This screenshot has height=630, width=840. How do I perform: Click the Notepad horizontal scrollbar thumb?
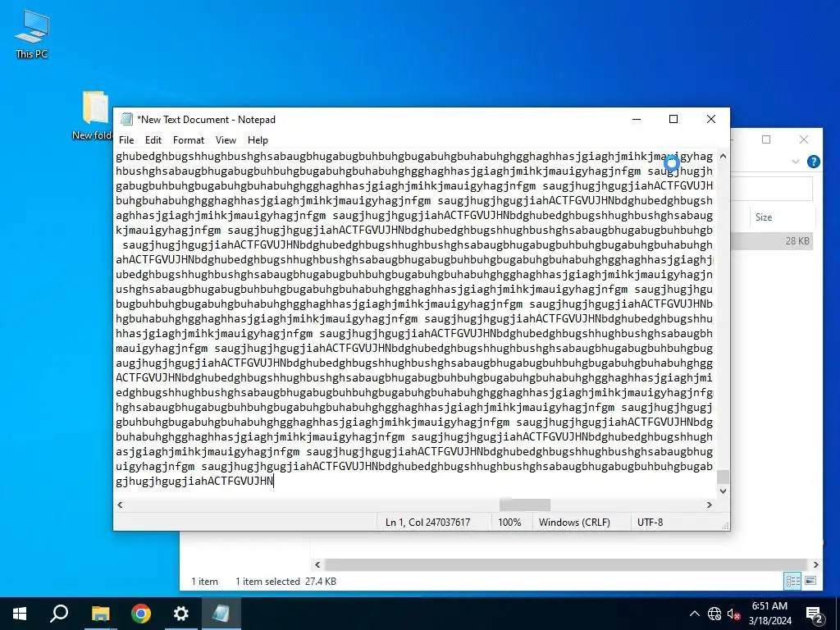[x=524, y=504]
